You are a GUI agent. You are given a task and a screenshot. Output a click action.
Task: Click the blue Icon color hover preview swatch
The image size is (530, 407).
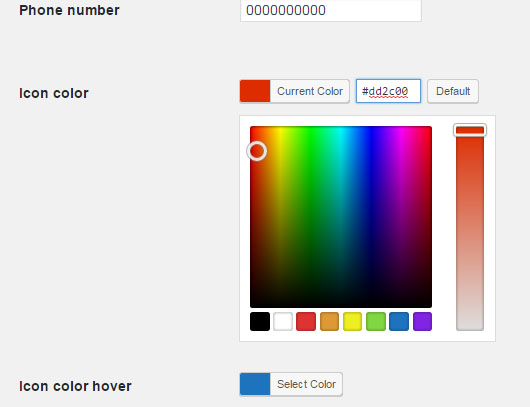click(255, 384)
